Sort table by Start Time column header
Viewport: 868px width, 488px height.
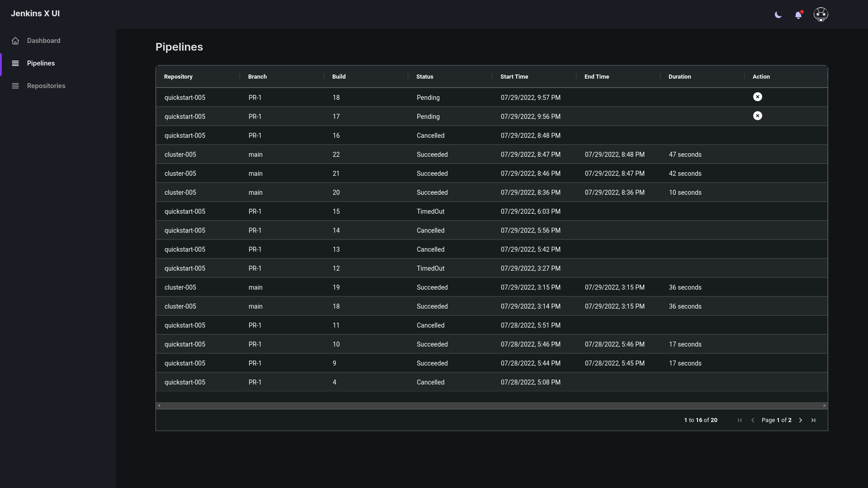tap(514, 77)
